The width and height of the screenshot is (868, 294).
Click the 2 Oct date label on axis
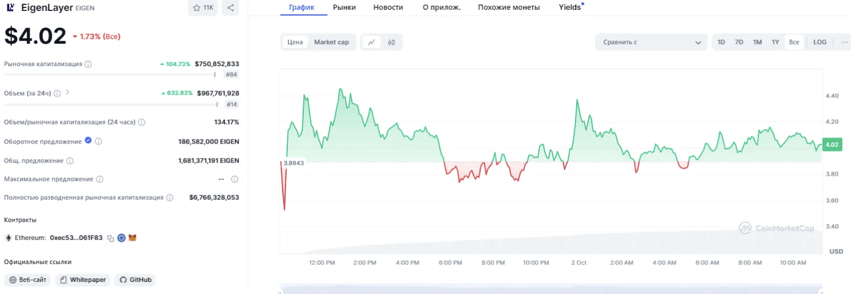pyautogui.click(x=578, y=262)
